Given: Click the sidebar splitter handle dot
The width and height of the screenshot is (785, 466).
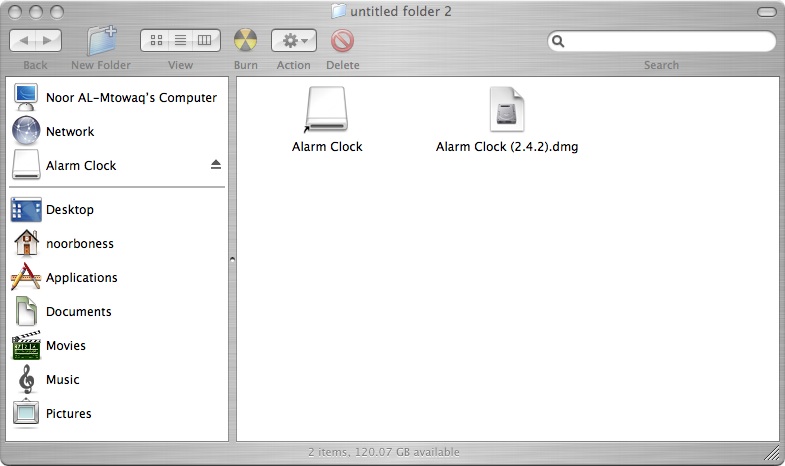Looking at the screenshot, I should pos(232,259).
